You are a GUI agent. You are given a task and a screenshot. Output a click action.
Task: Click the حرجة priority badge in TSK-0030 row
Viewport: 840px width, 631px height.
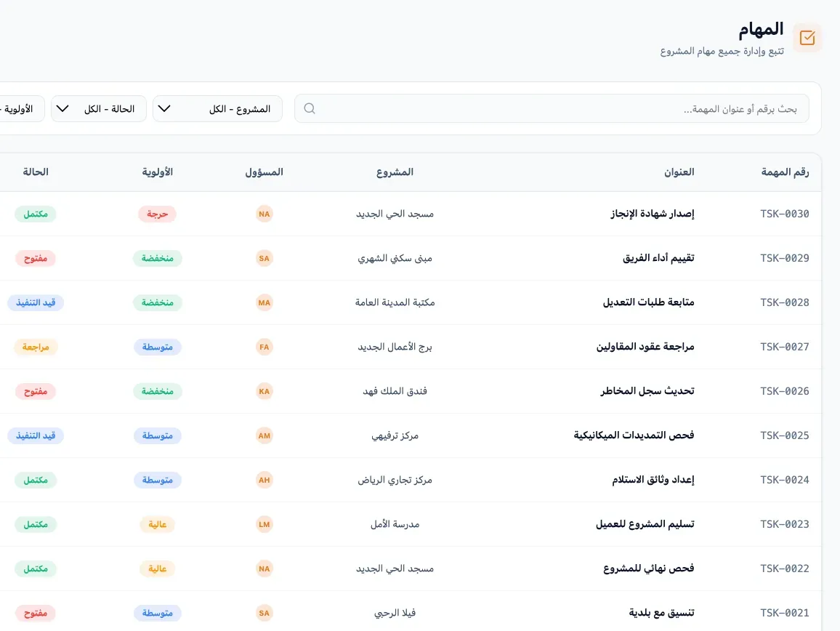158,214
